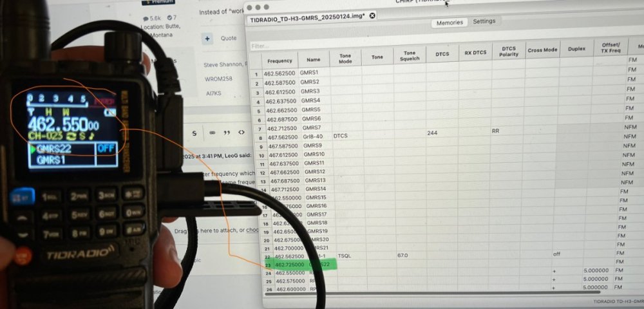Select the highlighted 462.725000 frequency cell
Screen dimensions: 644x309
pos(290,265)
